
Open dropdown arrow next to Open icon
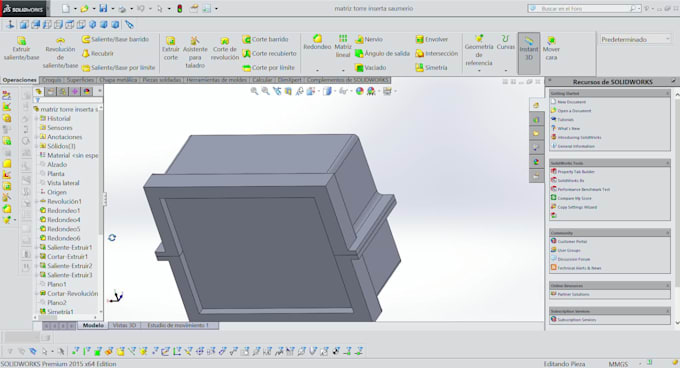[x=94, y=9]
